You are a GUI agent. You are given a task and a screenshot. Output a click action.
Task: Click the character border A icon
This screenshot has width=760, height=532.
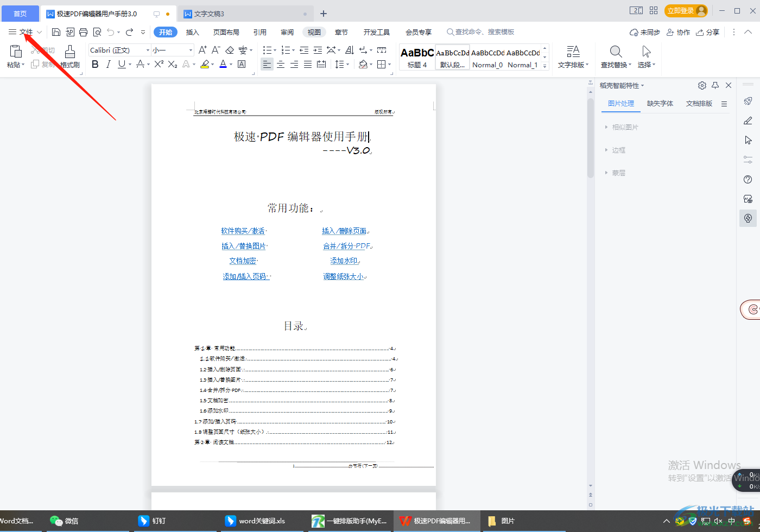242,64
